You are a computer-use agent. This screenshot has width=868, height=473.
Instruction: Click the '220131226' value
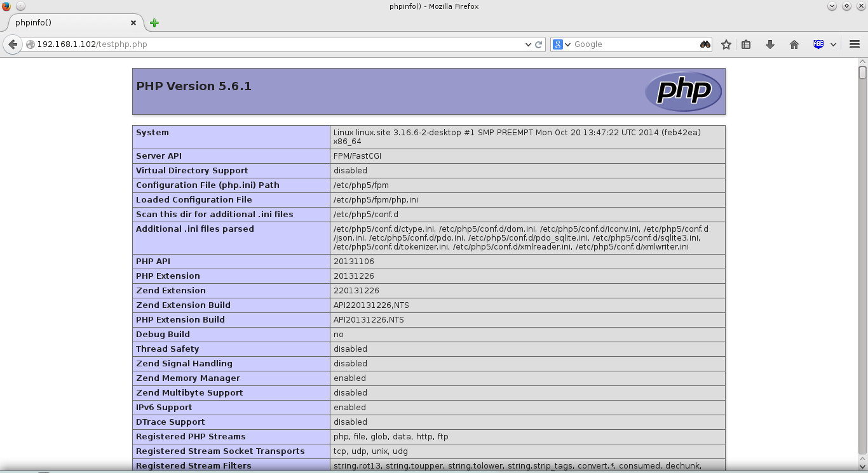[x=356, y=291]
